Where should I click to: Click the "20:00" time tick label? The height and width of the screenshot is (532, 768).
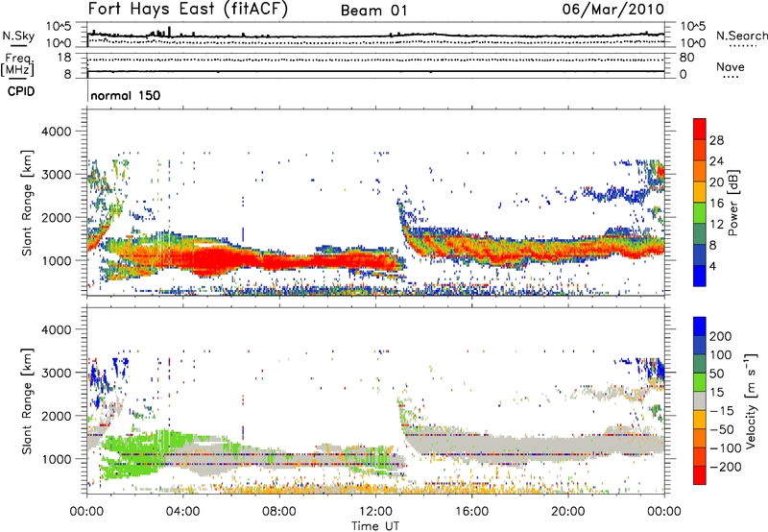click(x=568, y=512)
